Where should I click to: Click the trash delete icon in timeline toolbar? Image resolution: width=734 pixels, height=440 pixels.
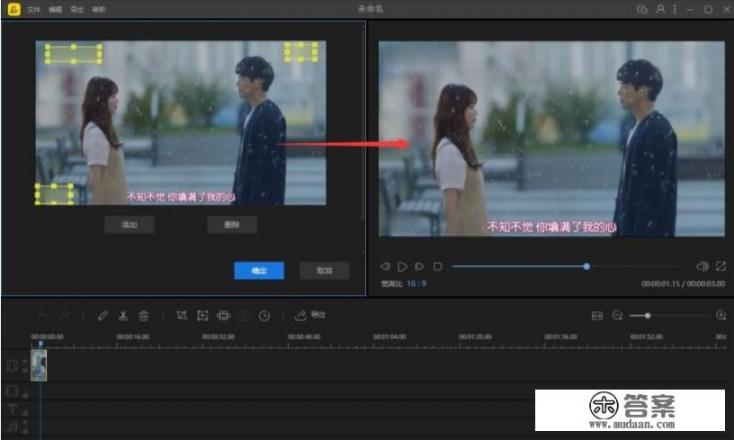point(144,315)
